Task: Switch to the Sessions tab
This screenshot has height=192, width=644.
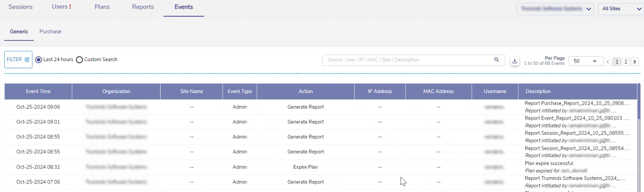Action: tap(21, 7)
